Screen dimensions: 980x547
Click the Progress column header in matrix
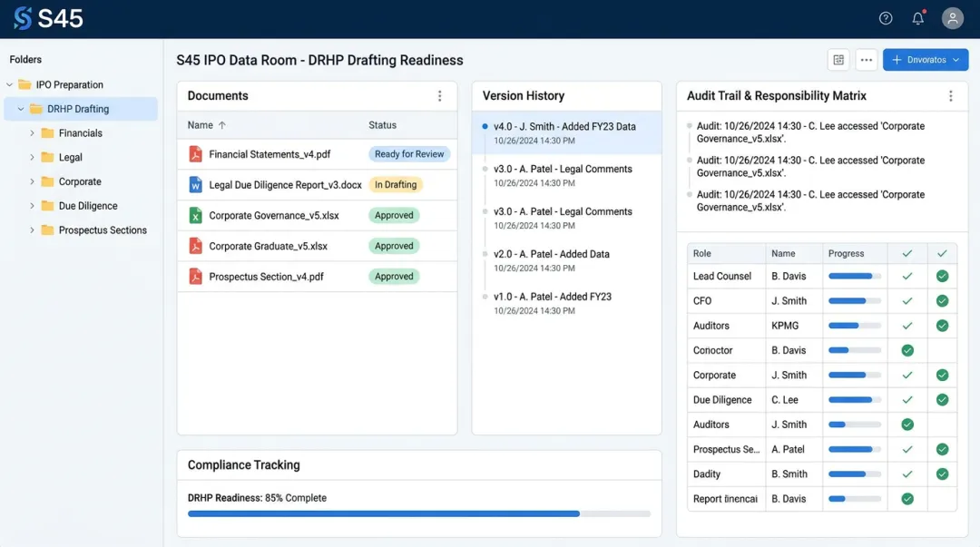(846, 253)
